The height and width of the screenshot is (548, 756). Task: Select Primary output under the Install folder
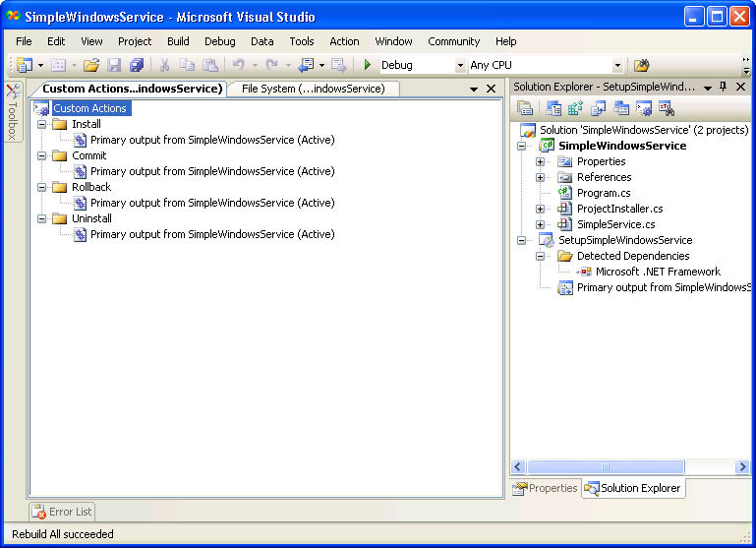coord(212,140)
